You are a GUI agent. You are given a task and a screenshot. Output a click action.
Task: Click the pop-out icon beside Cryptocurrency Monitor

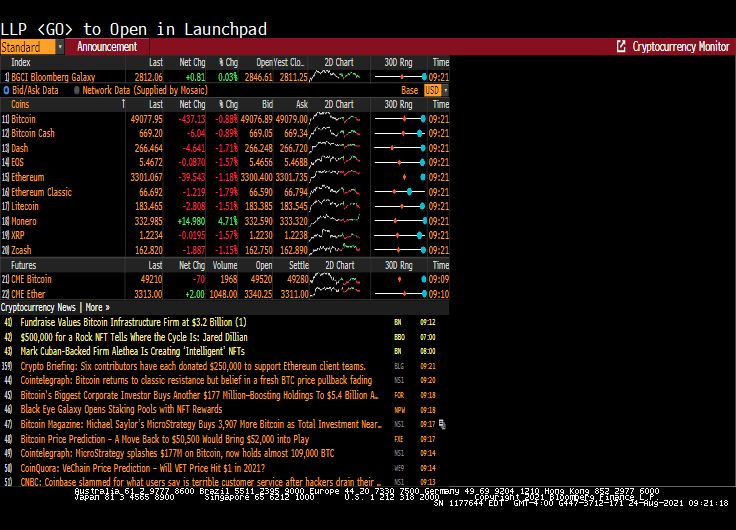click(x=621, y=47)
